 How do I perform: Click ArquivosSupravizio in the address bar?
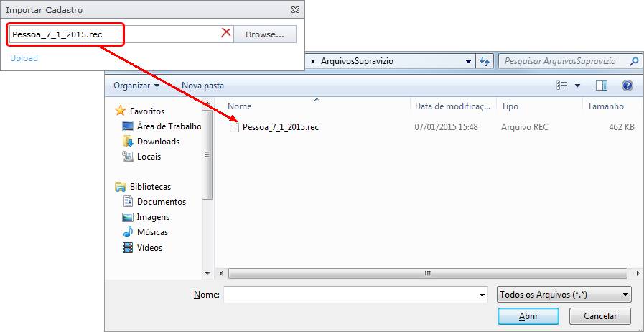(356, 61)
